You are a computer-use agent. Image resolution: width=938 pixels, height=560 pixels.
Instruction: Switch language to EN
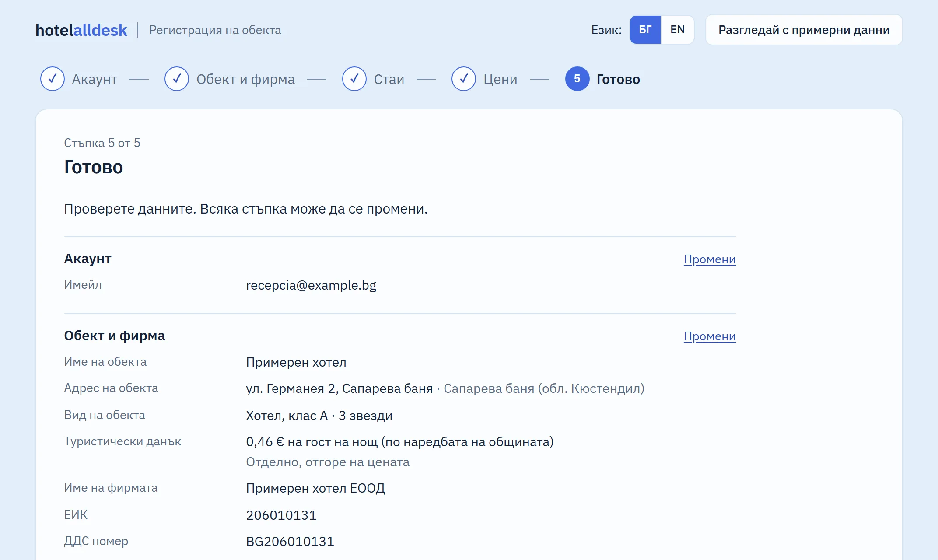(677, 30)
